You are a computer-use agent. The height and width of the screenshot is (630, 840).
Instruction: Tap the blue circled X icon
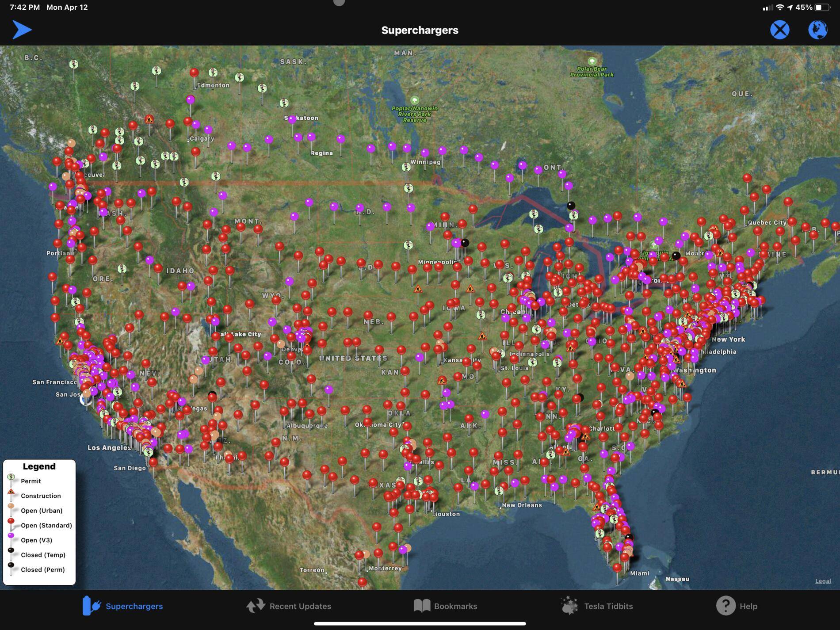click(779, 30)
